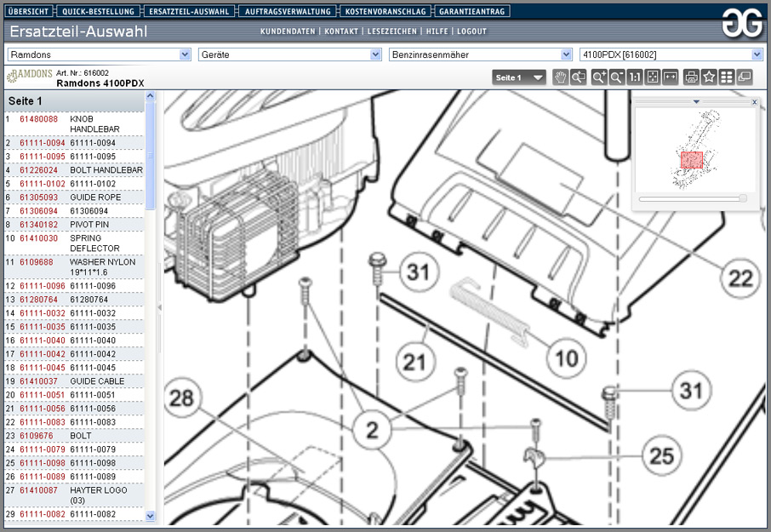Select the Ersatzteil-Auswahl tab

189,11
